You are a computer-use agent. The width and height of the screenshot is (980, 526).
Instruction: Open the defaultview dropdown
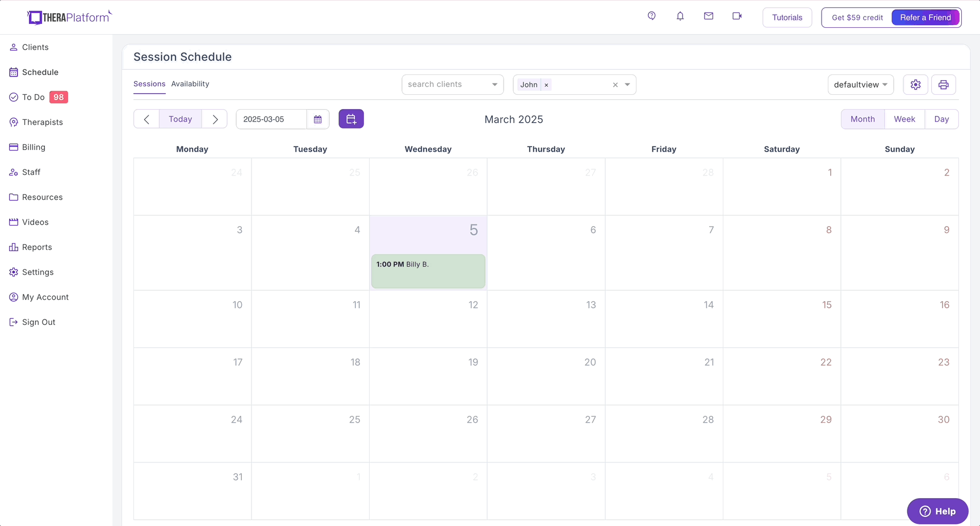[860, 85]
